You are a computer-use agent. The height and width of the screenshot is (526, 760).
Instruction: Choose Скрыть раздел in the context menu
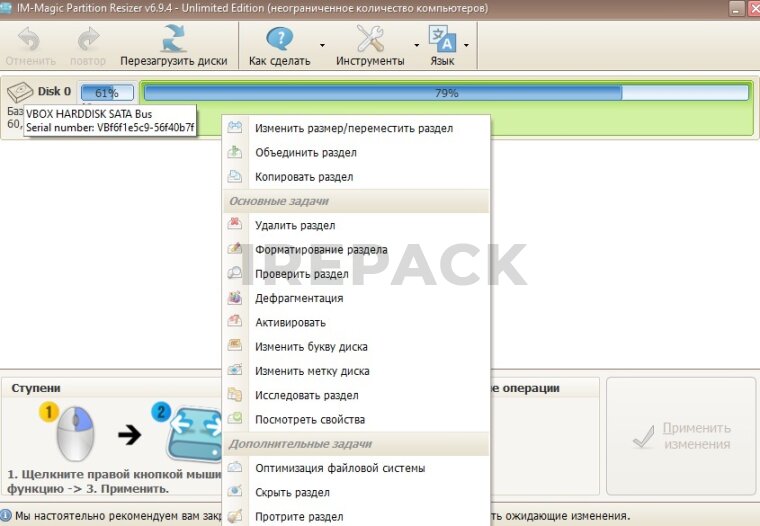click(x=292, y=492)
